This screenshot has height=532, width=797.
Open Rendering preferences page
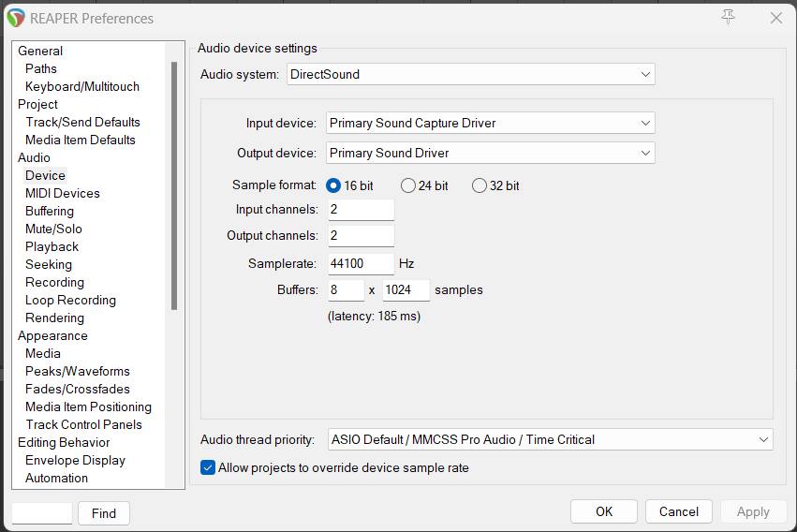pyautogui.click(x=55, y=318)
